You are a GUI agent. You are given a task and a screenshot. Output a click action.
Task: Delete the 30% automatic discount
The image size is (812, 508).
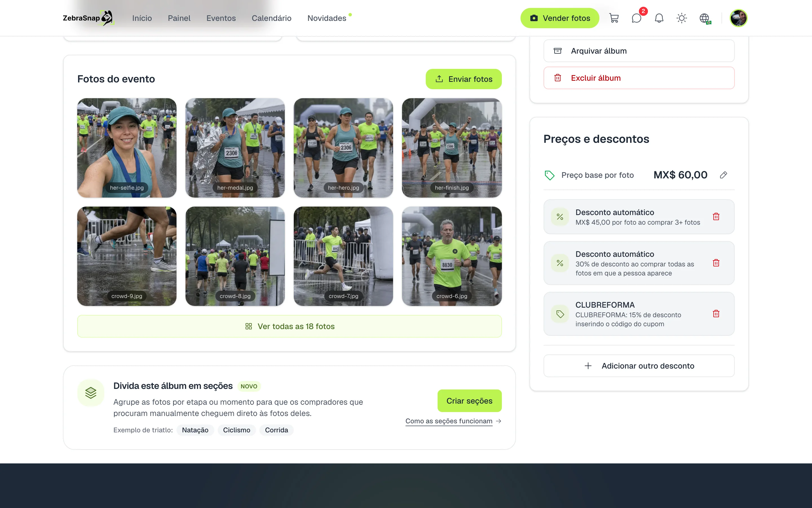tap(716, 263)
